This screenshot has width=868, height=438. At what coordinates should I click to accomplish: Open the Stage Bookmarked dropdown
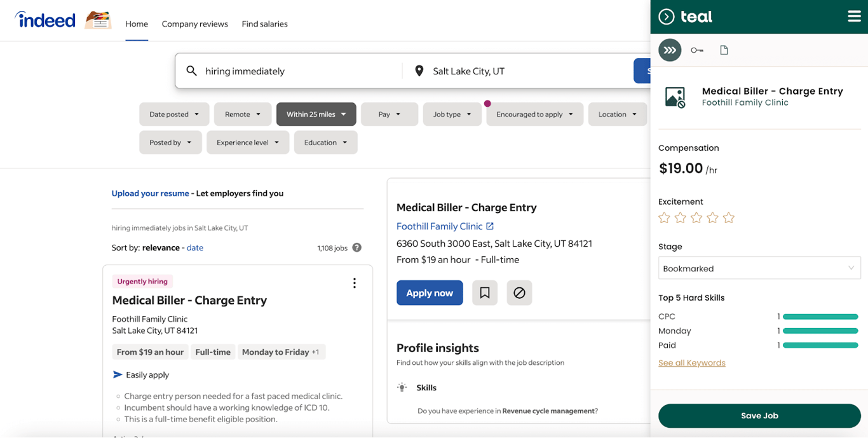click(759, 268)
